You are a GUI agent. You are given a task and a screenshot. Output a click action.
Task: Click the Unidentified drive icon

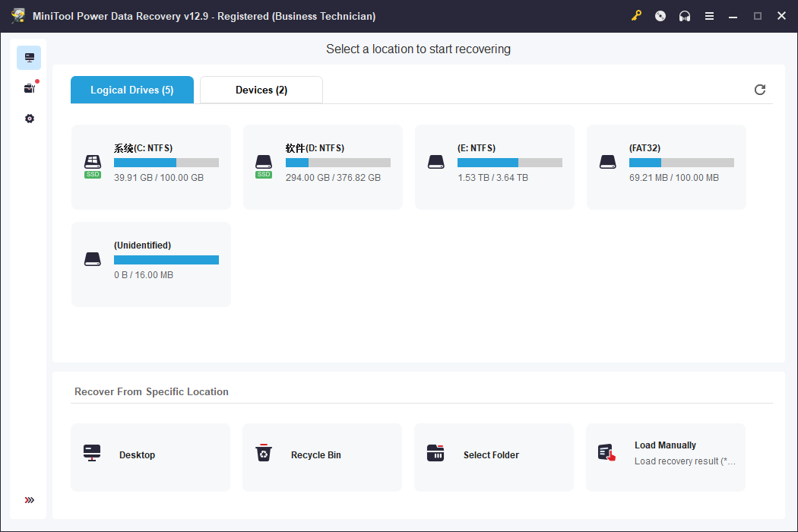pyautogui.click(x=93, y=259)
